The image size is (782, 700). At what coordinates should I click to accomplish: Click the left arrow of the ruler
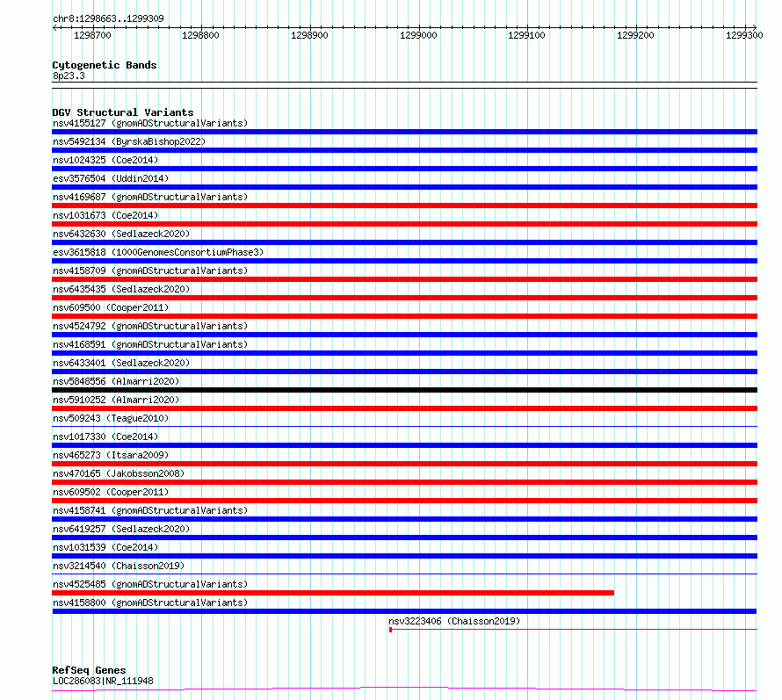tap(54, 27)
